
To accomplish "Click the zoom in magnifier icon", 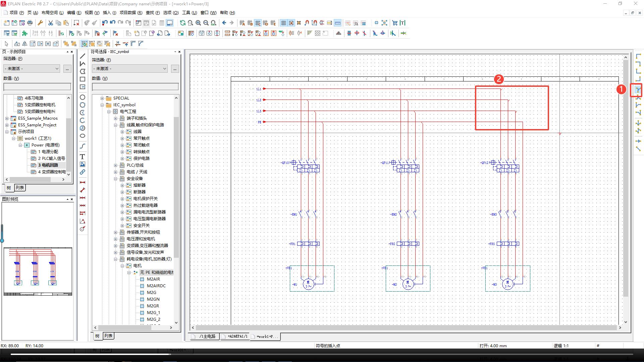I will pos(198,23).
